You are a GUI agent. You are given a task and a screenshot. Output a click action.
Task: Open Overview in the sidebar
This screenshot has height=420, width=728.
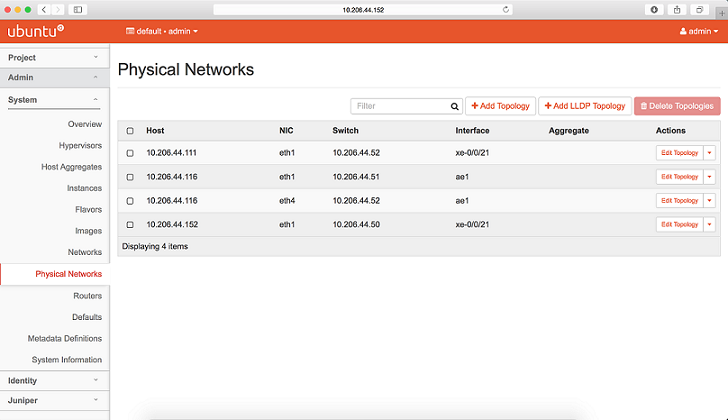tap(84, 124)
